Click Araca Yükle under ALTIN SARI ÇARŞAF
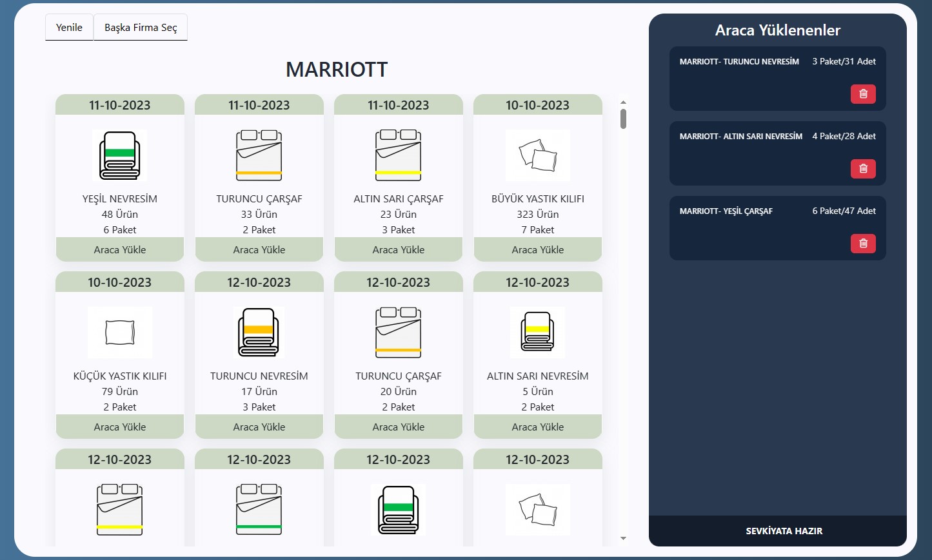932x560 pixels. pyautogui.click(x=399, y=249)
